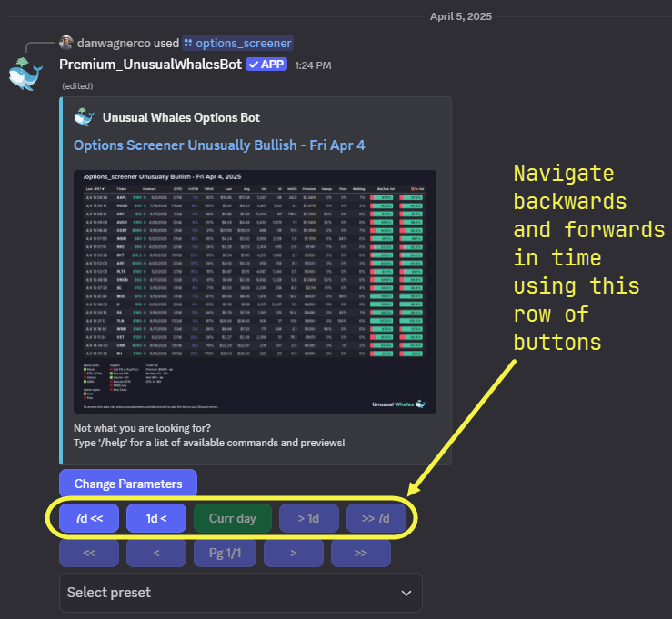Go back seven days with 7d <<
Screen dimensions: 672x619
pyautogui.click(x=89, y=518)
